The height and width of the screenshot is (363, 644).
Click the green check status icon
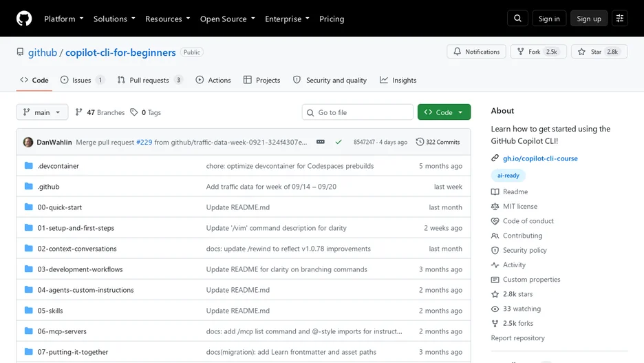339,142
